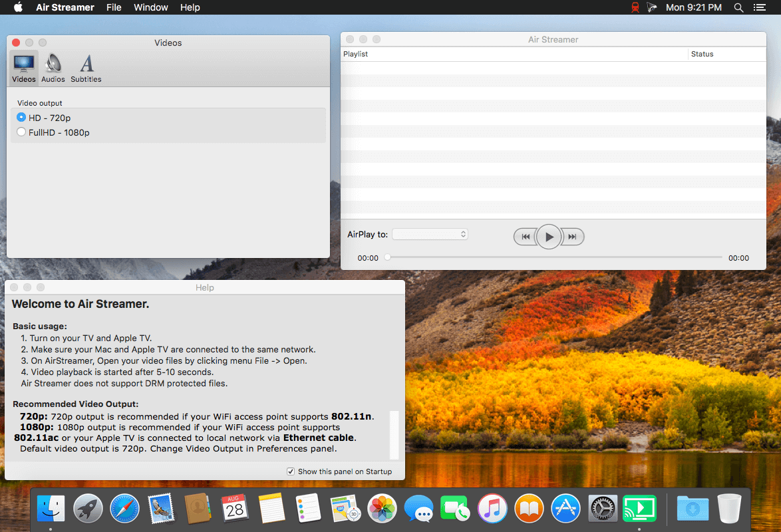The width and height of the screenshot is (781, 532).
Task: Click the play button in Air Streamer
Action: tap(548, 237)
